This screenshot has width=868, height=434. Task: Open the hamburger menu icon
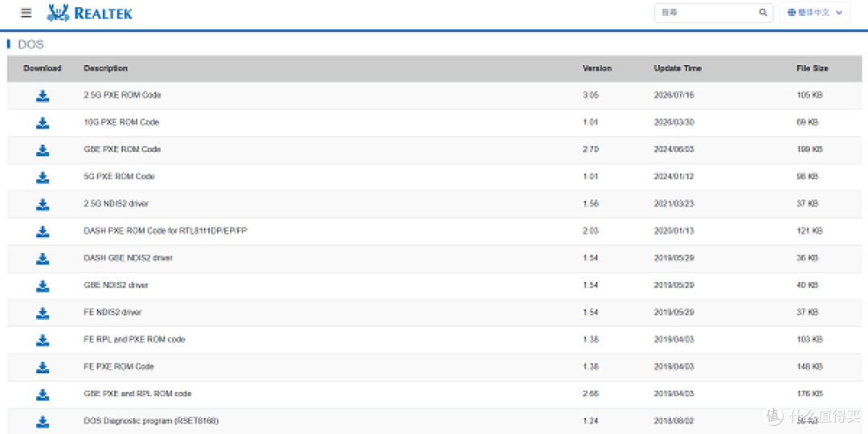[x=26, y=13]
